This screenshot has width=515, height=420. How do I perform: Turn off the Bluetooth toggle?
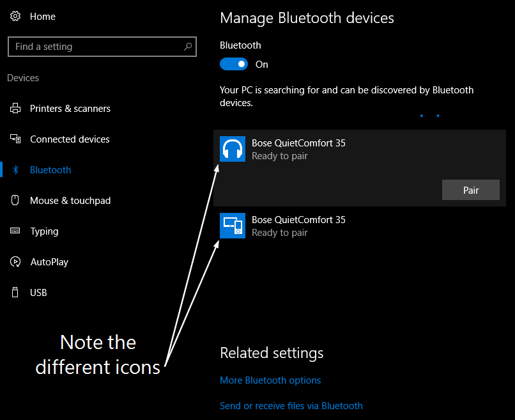point(233,63)
